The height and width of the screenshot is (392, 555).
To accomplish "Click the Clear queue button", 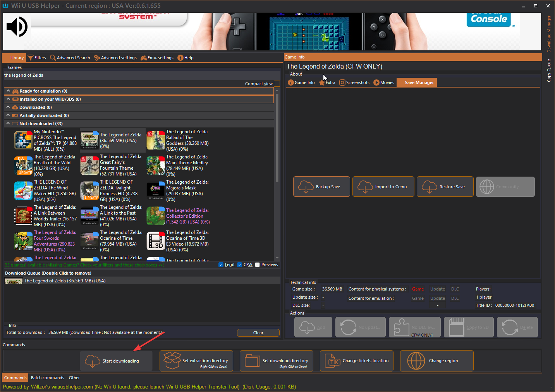I will [258, 333].
